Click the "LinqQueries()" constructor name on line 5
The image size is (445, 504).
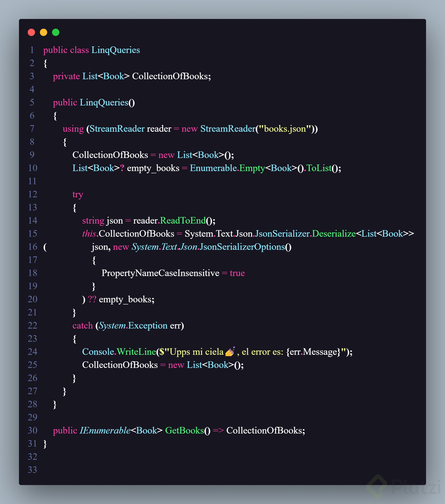107,103
